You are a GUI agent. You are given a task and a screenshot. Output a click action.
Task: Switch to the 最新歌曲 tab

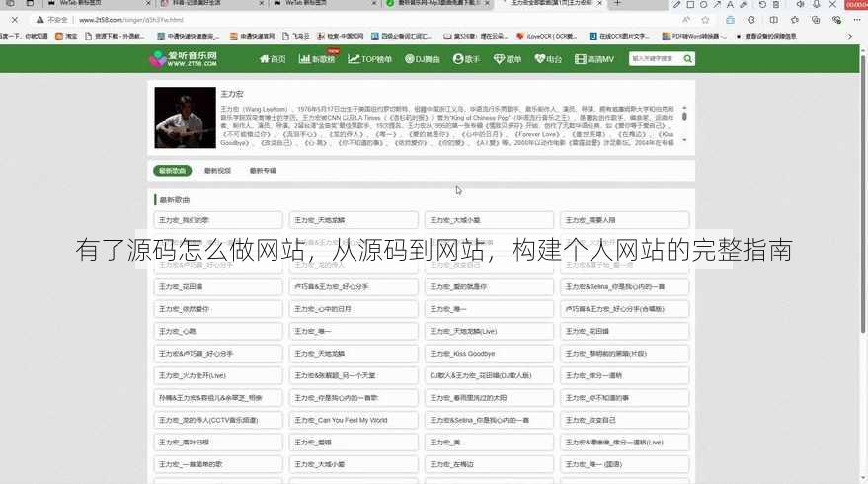[x=172, y=171]
